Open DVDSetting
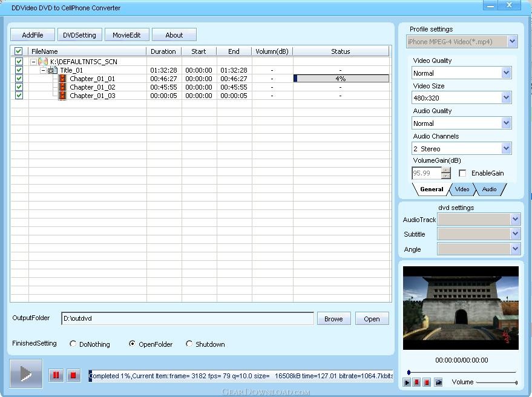Viewport: 532px width, 397px height. click(x=79, y=35)
